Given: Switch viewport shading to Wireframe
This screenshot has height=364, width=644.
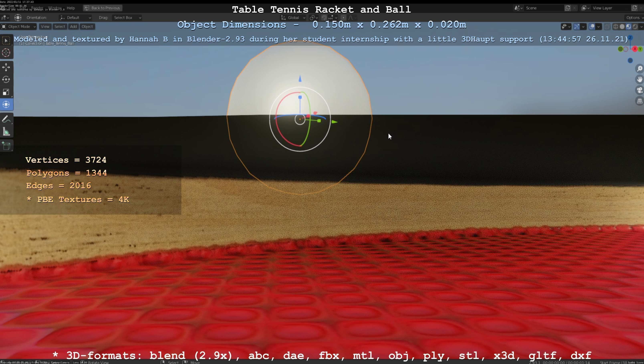Looking at the screenshot, I should coord(616,26).
